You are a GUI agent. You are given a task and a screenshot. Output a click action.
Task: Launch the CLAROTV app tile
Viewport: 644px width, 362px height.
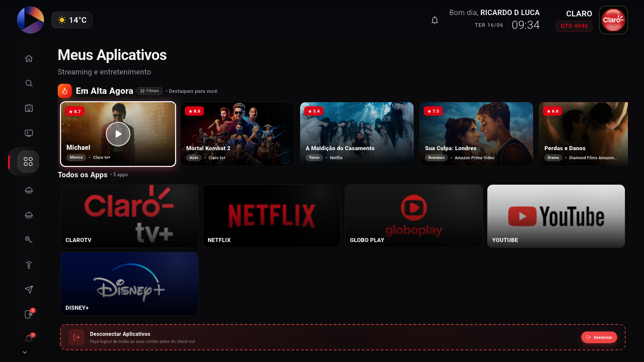(x=129, y=216)
